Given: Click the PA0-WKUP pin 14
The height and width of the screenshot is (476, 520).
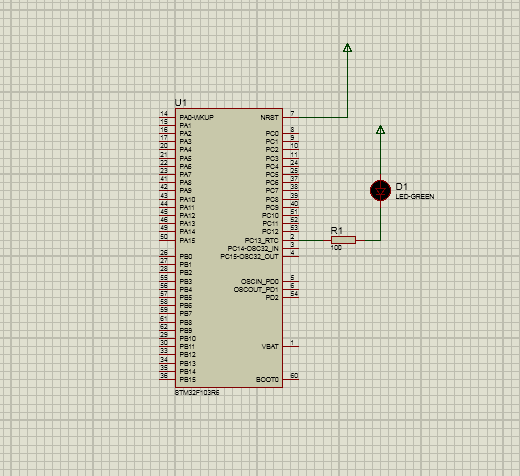Looking at the screenshot, I should (167, 117).
